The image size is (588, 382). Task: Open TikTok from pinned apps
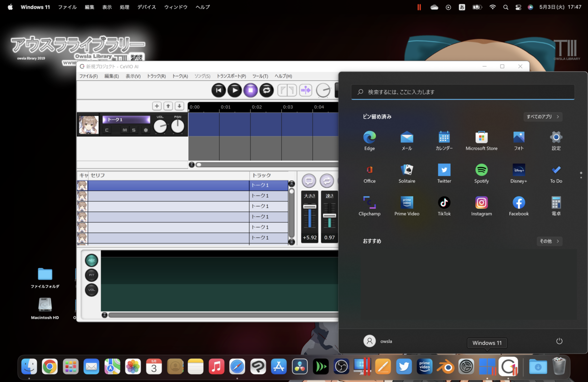pos(444,206)
